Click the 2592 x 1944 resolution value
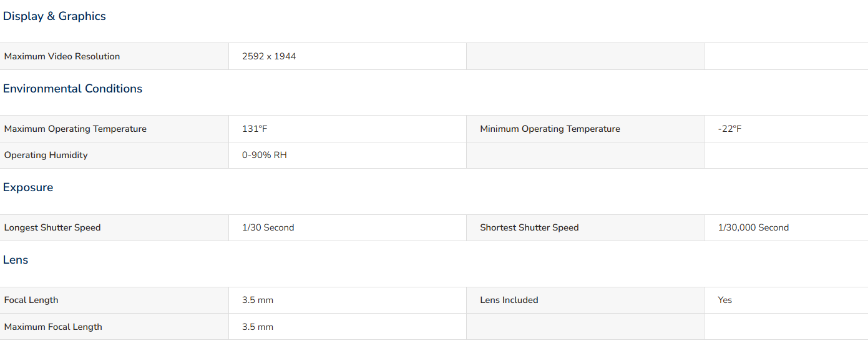This screenshot has width=868, height=348. click(269, 56)
